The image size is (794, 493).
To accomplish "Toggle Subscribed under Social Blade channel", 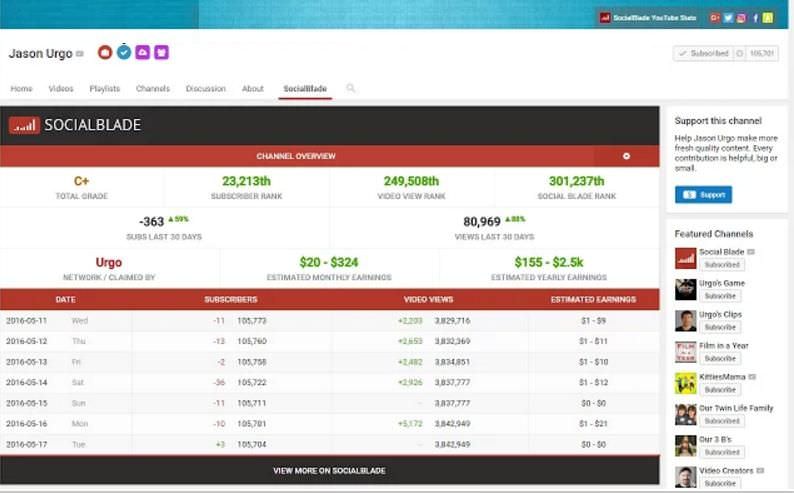I will click(722, 265).
